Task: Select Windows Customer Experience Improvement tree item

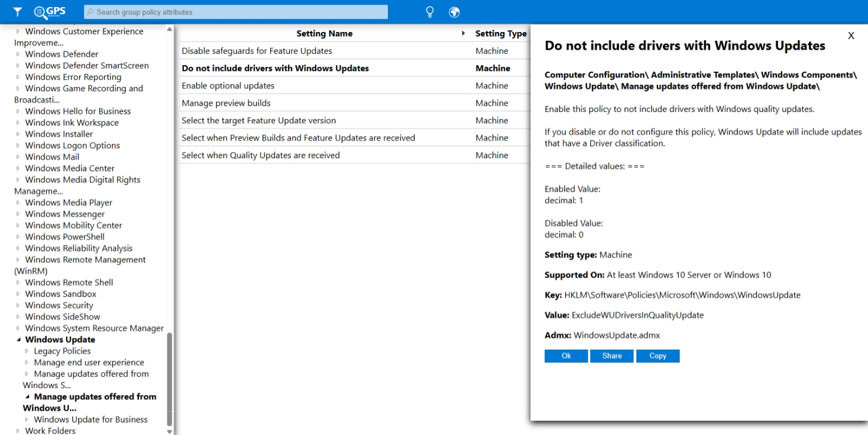Action: [x=79, y=37]
